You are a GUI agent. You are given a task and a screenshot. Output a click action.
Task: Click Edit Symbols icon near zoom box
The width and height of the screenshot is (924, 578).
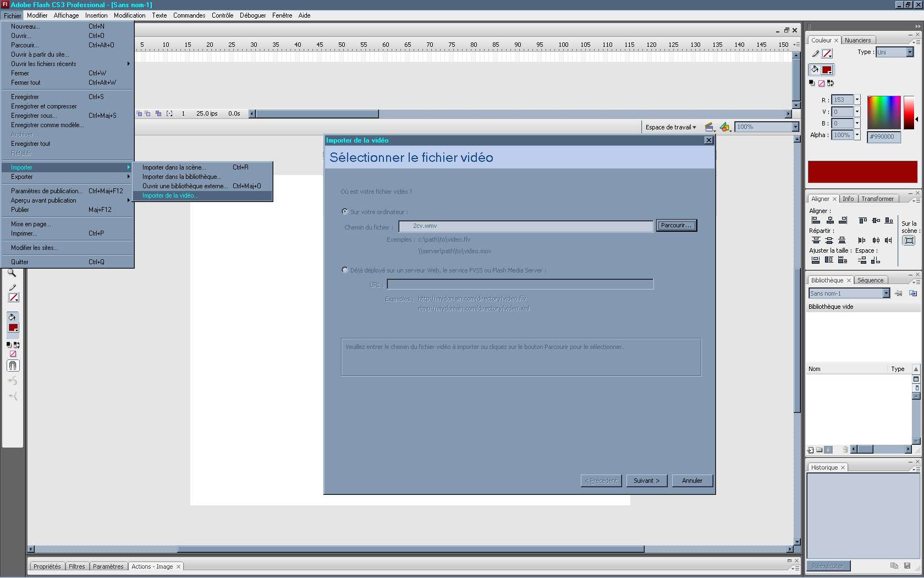(x=725, y=127)
